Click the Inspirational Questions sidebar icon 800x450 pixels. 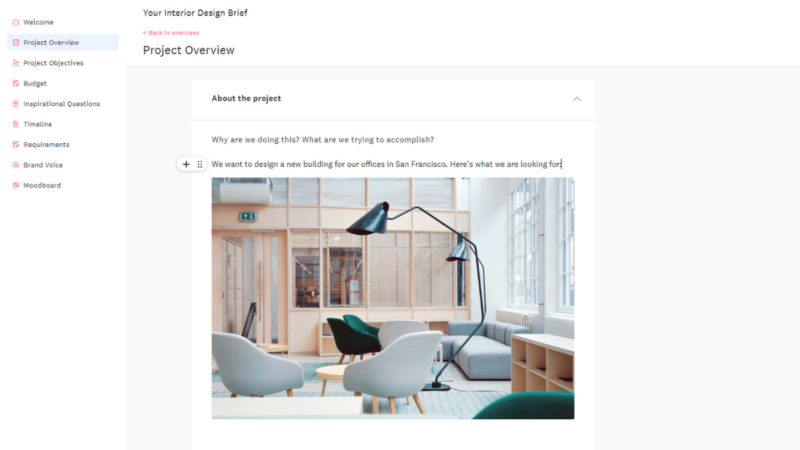tap(16, 104)
